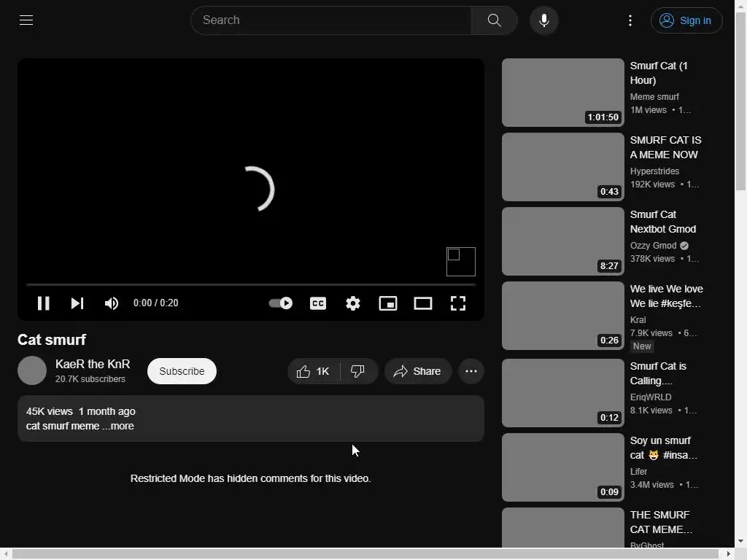Click the New badge under Kral
Image resolution: width=747 pixels, height=560 pixels.
(x=642, y=346)
